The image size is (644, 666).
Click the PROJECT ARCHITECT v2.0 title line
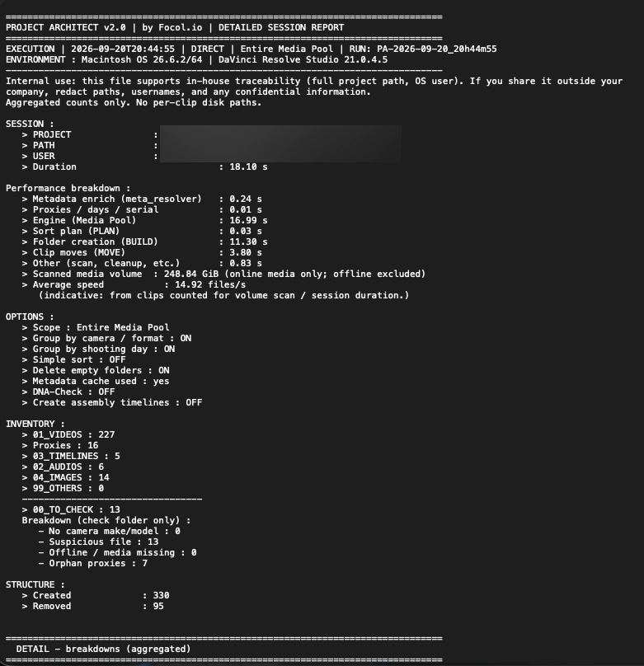[x=175, y=27]
